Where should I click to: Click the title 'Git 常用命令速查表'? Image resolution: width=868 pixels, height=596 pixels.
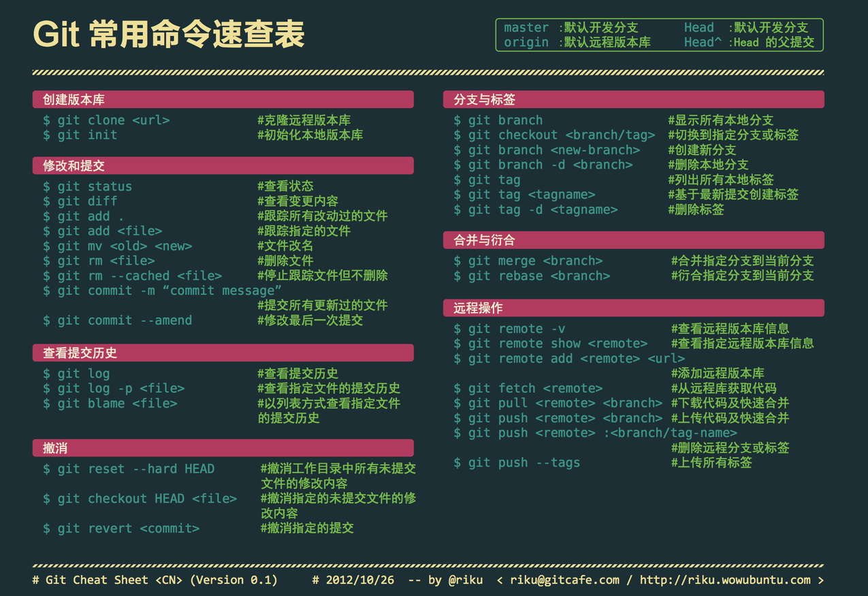[169, 34]
